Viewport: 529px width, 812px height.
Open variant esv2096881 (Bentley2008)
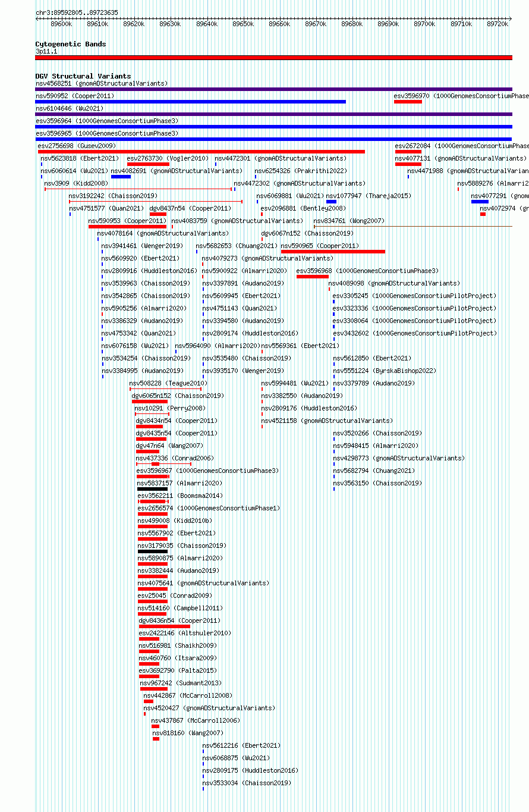(303, 208)
